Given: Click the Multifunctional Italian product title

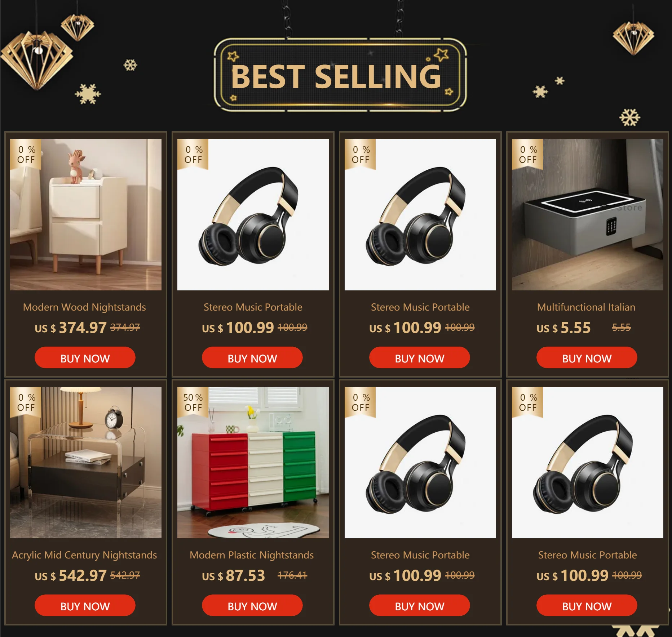Looking at the screenshot, I should coord(586,307).
